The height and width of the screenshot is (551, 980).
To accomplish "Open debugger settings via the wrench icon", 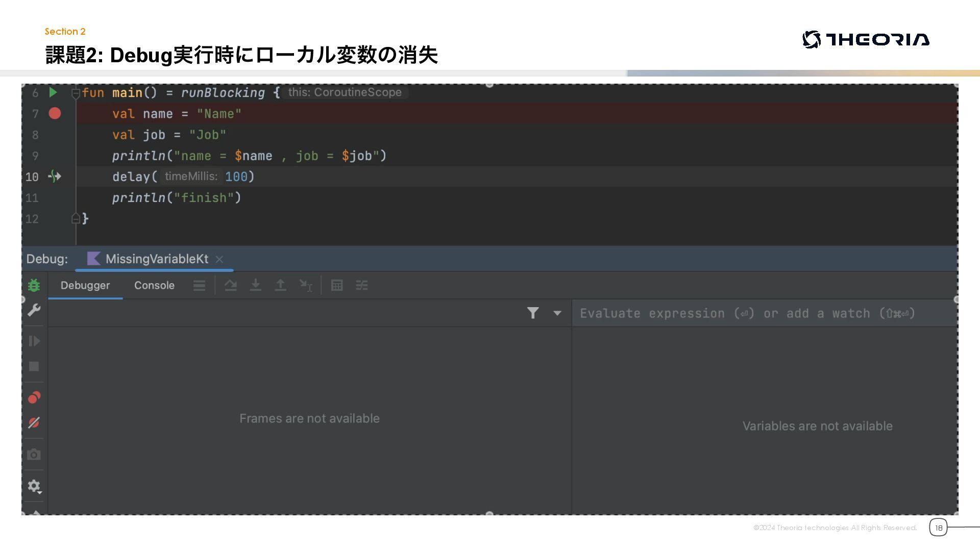I will pos(34,310).
